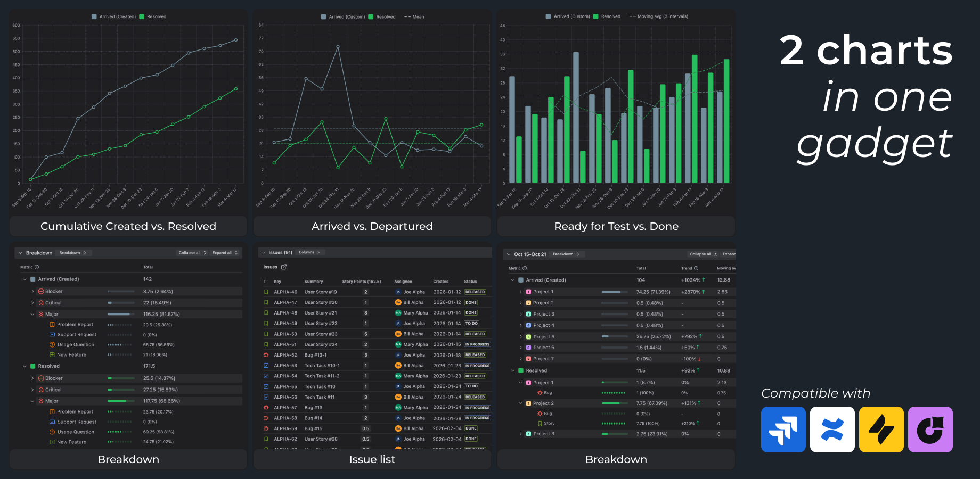Click the Collapse all button
This screenshot has height=479, width=980.
click(x=192, y=252)
